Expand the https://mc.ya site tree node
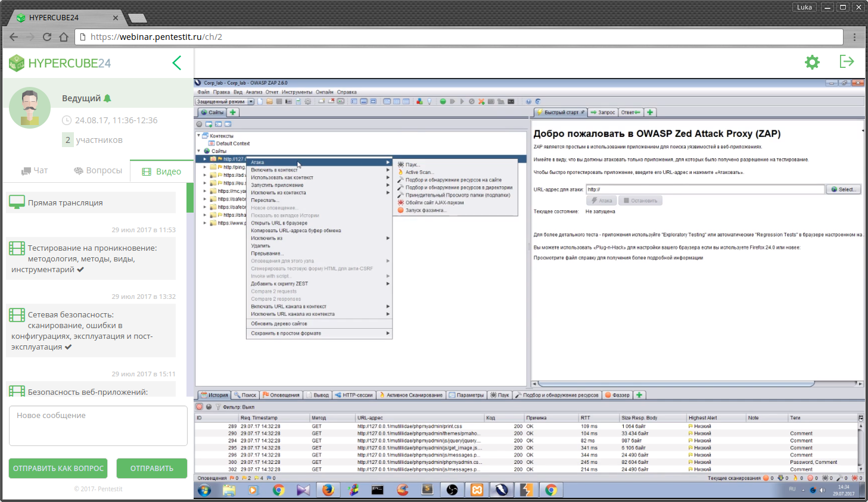The image size is (868, 502). coord(205,191)
